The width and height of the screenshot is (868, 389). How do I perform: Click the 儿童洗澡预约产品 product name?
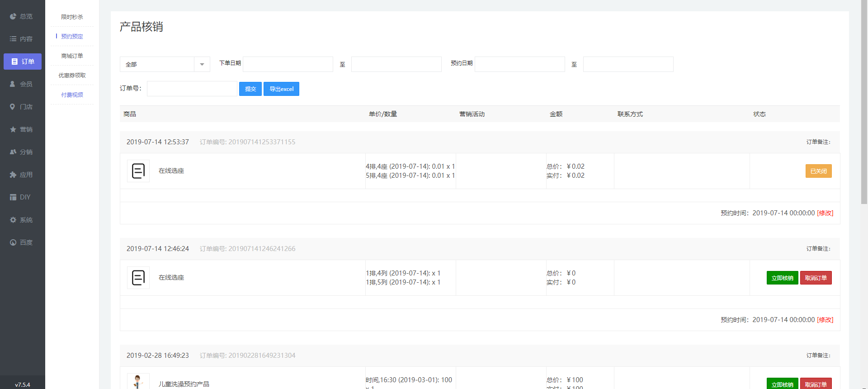[x=184, y=384]
